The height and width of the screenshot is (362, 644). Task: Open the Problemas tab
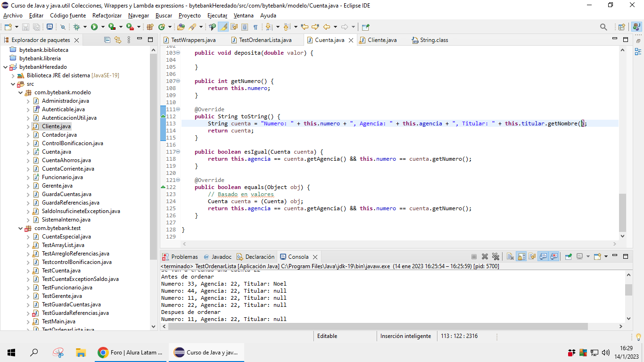pos(180,257)
